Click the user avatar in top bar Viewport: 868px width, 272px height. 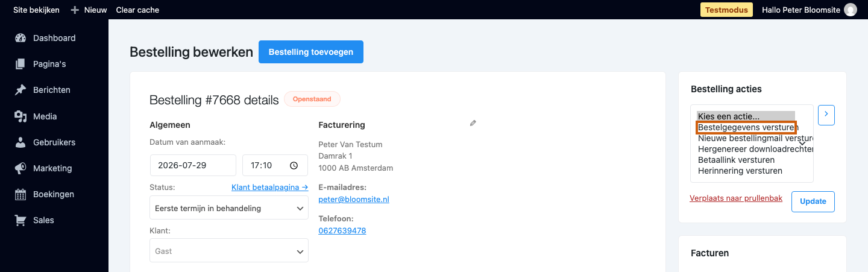pos(851,10)
